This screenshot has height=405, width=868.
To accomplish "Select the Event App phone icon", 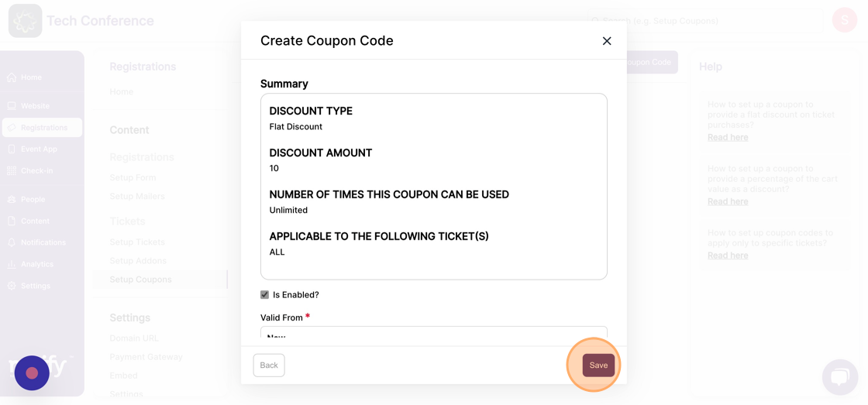I will (12, 149).
